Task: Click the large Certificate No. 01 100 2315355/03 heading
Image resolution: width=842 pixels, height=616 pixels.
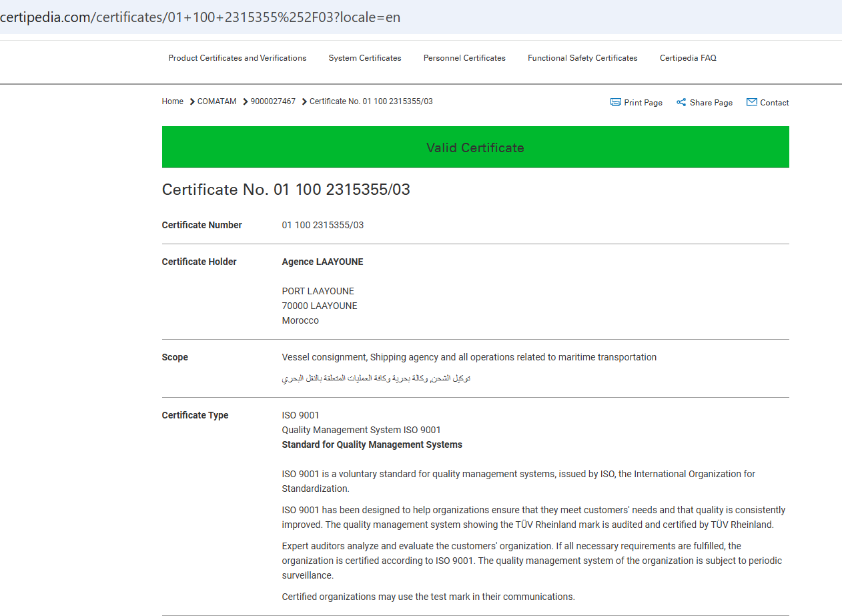Action: pos(286,190)
